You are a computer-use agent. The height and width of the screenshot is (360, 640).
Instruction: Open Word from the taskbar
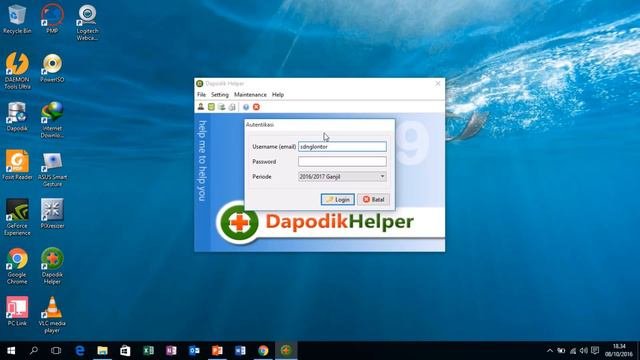(240, 351)
